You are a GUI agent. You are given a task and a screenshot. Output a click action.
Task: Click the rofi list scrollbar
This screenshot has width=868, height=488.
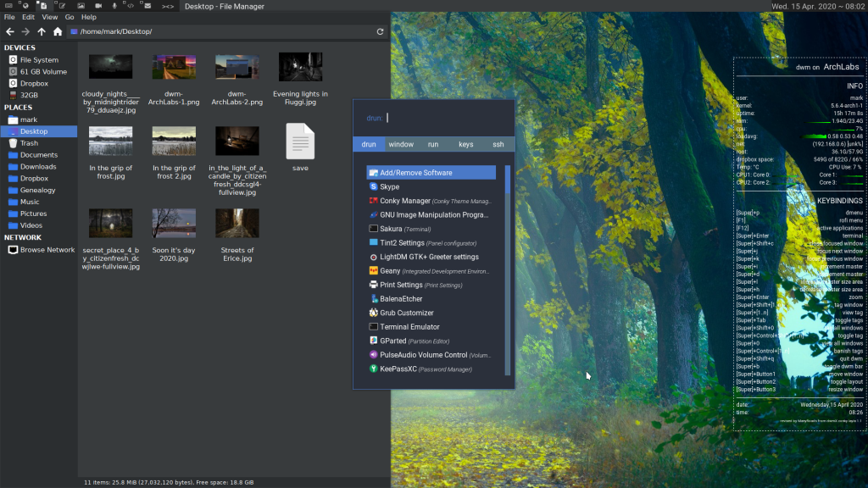(x=508, y=270)
